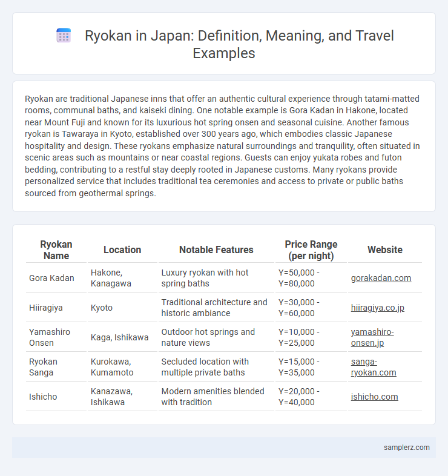Click 'Secluded location with multiple private baths' cell

click(216, 367)
